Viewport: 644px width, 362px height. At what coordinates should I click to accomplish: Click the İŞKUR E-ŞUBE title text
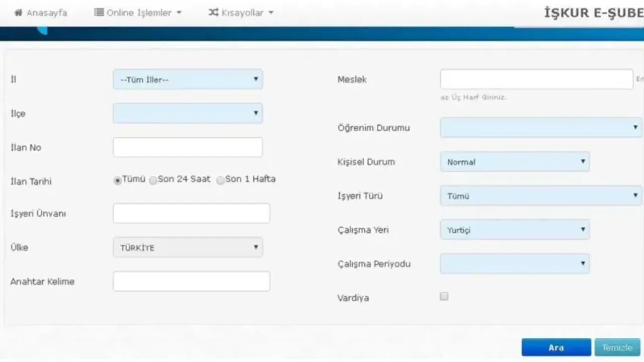[x=594, y=13]
